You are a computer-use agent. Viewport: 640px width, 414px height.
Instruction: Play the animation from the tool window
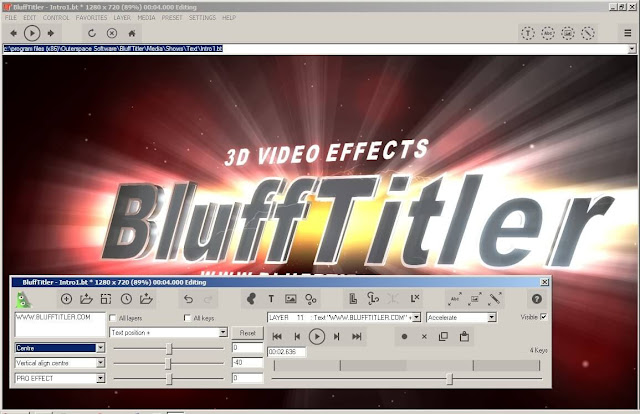click(x=317, y=336)
